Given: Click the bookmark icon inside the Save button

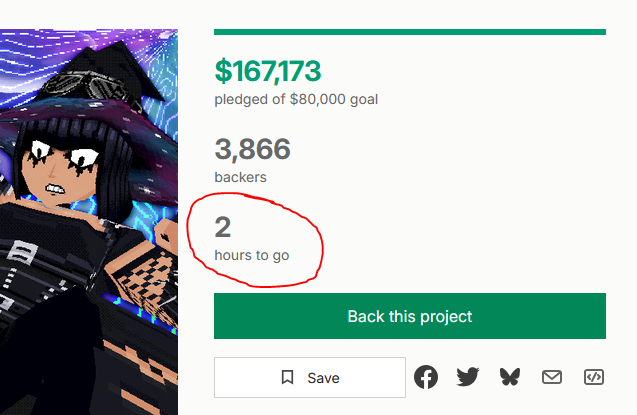Looking at the screenshot, I should point(287,377).
